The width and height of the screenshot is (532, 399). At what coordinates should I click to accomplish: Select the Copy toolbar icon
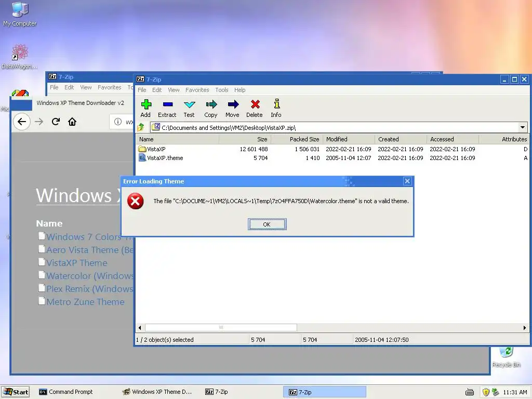(211, 104)
